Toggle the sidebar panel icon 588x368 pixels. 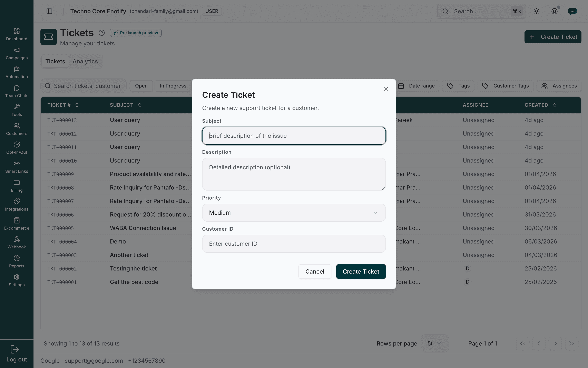coord(49,11)
